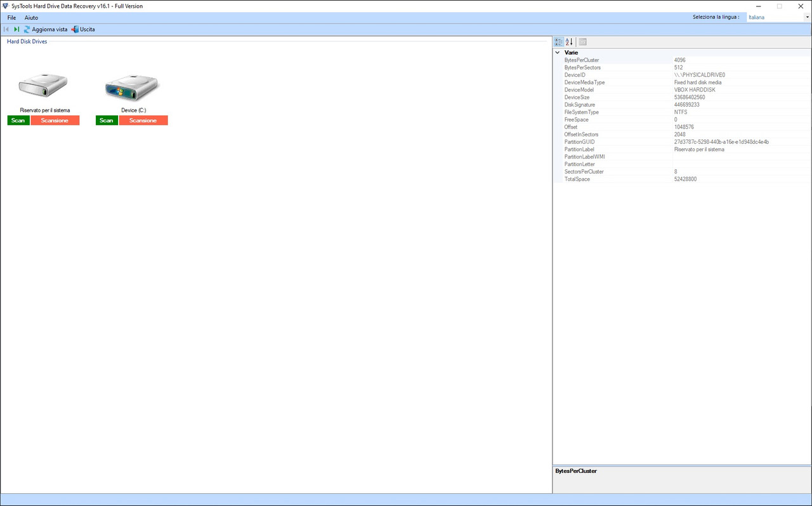Sort properties alphabetically
This screenshot has height=506, width=812.
569,42
